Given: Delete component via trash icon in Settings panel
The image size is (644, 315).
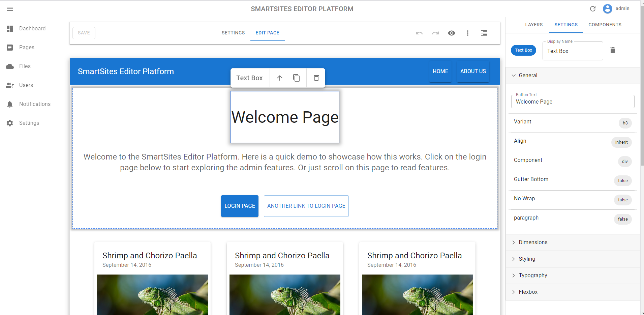Looking at the screenshot, I should coord(613,50).
